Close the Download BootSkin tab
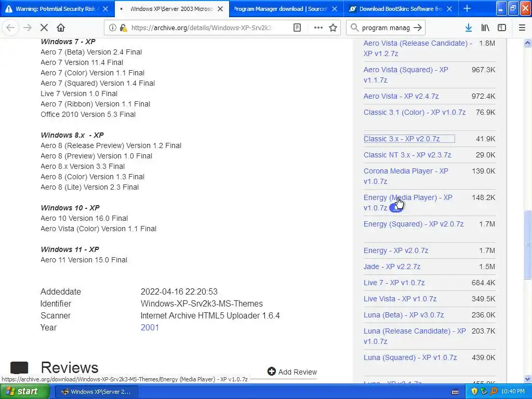The height and width of the screenshot is (399, 532). pos(449,9)
